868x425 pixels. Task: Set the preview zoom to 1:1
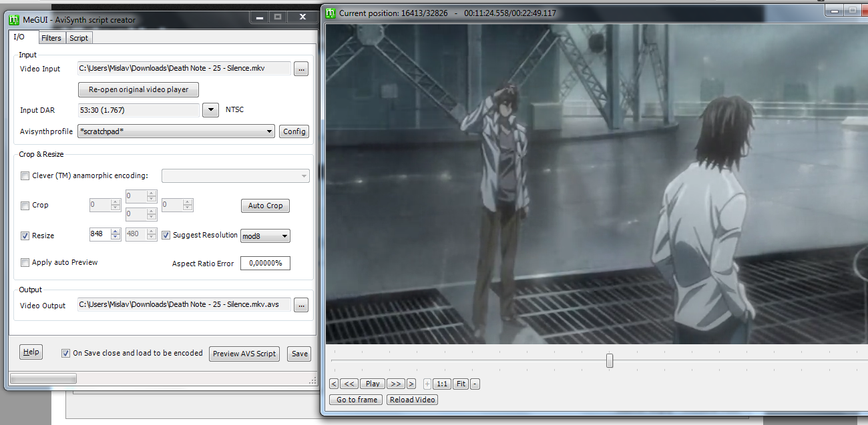(x=441, y=384)
